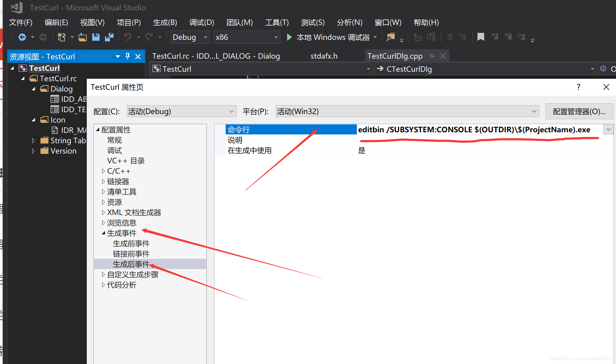
Task: Open the dialog help question mark
Action: 578,87
